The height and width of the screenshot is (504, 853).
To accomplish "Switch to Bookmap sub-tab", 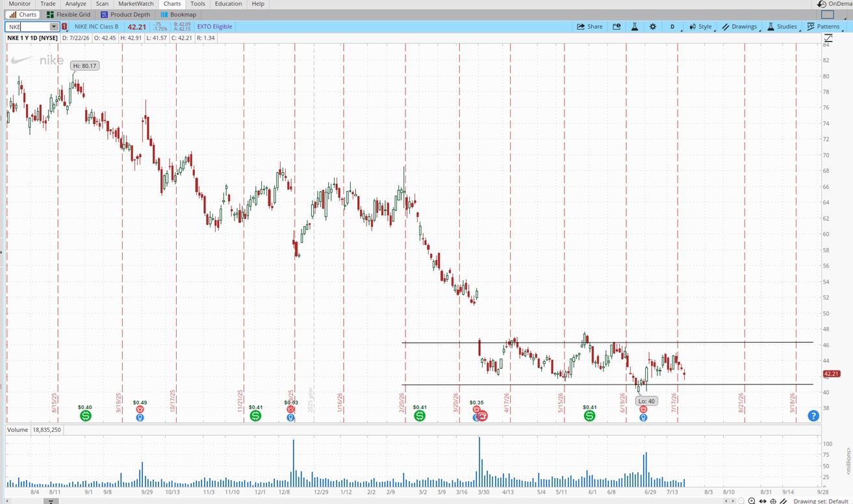I will click(x=178, y=14).
